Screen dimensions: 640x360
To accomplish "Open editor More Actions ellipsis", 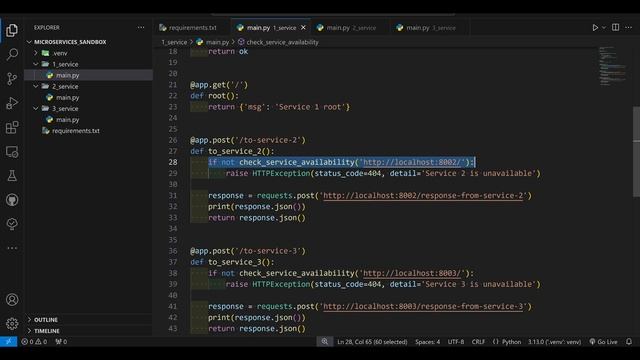I will tap(629, 27).
